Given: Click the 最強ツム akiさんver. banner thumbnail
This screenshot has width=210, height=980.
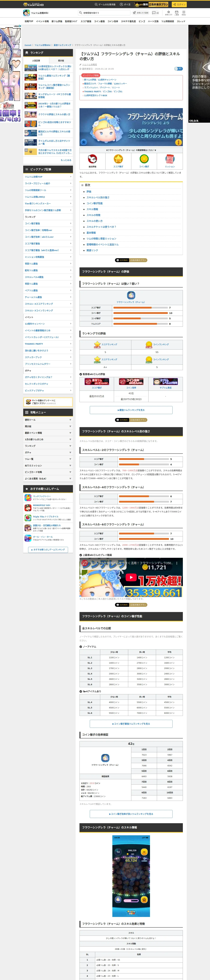Looking at the screenshot, I should (97, 382).
